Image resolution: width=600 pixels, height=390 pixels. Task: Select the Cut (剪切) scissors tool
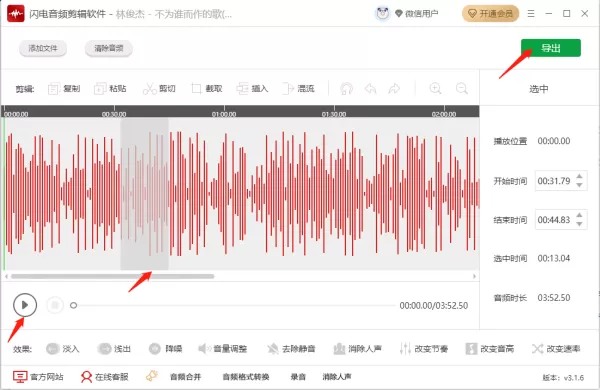[159, 89]
